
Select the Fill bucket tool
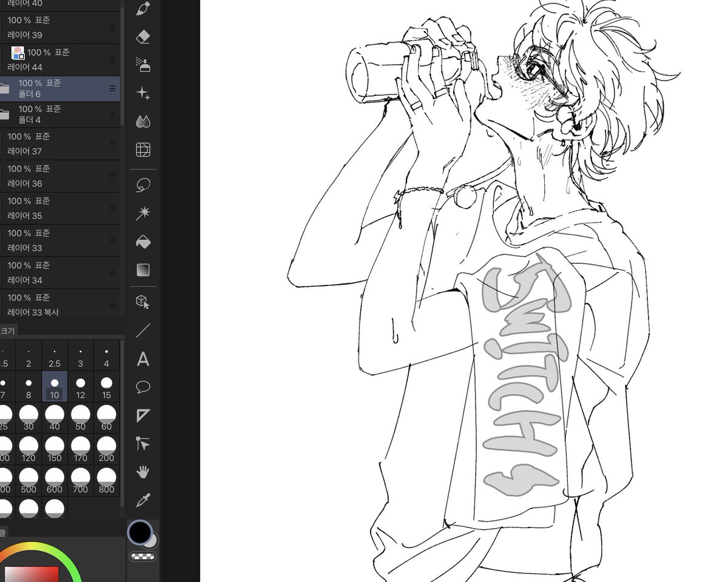coord(143,241)
